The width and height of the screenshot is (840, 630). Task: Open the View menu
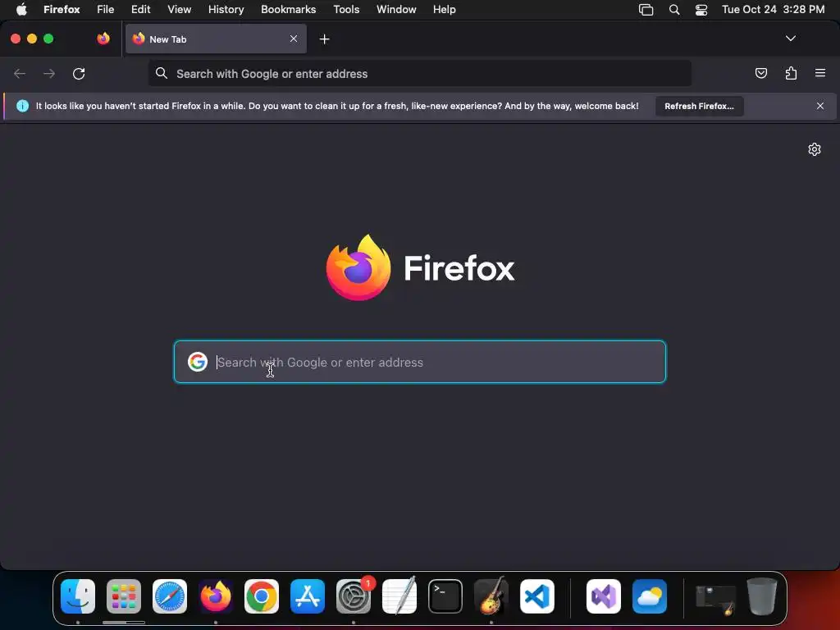click(x=179, y=9)
